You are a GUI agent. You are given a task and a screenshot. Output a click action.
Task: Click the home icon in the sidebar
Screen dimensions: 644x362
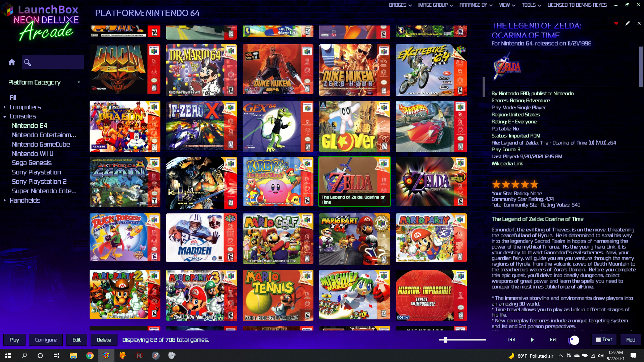pos(12,62)
